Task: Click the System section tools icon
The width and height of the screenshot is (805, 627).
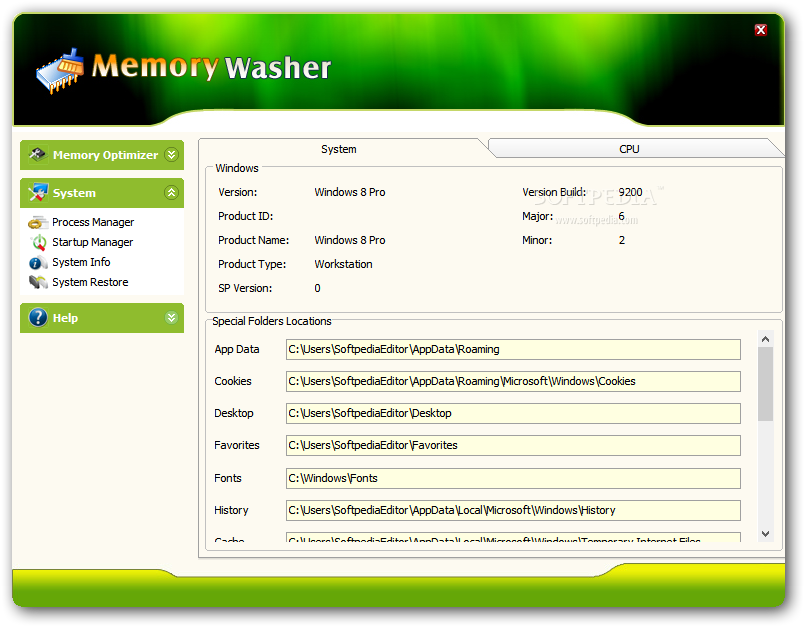Action: tap(38, 193)
